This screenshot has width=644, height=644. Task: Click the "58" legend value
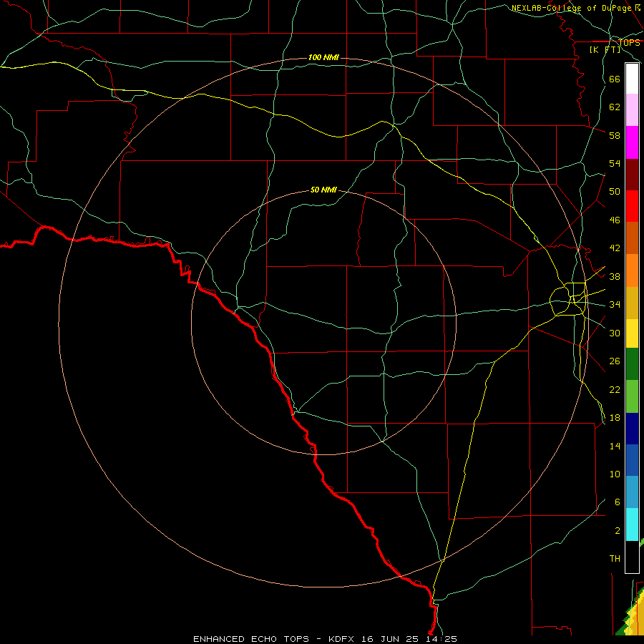point(615,135)
